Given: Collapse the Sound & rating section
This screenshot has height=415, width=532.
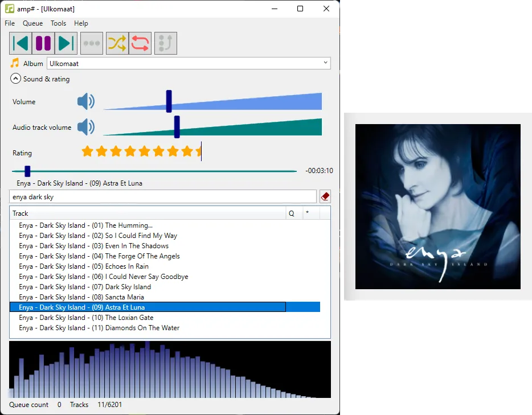Looking at the screenshot, I should pyautogui.click(x=15, y=79).
